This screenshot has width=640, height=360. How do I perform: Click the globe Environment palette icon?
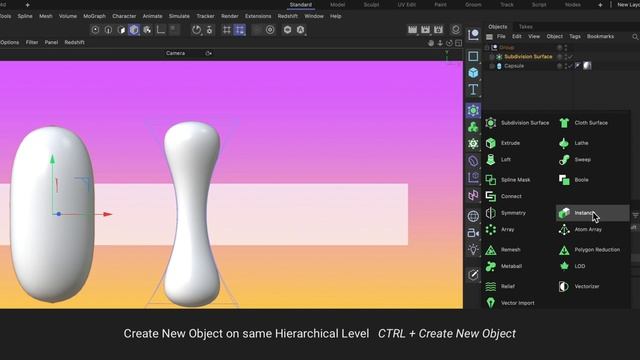473,216
